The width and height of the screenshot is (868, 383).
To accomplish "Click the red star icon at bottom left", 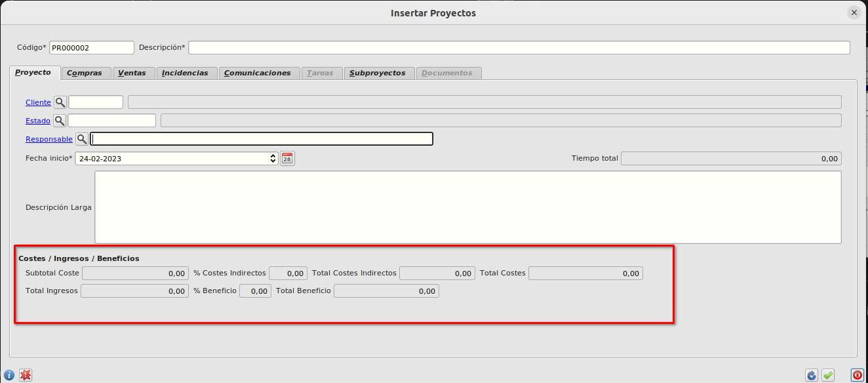I will [x=26, y=375].
